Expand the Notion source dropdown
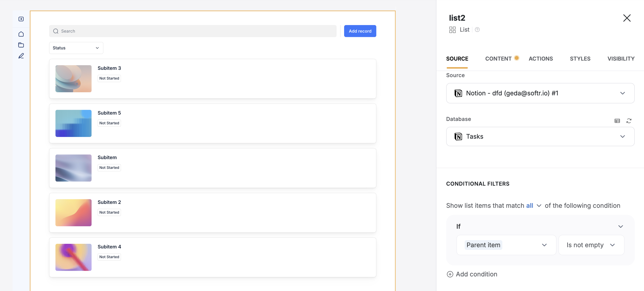Viewport: 644px width, 291px height. click(540, 93)
